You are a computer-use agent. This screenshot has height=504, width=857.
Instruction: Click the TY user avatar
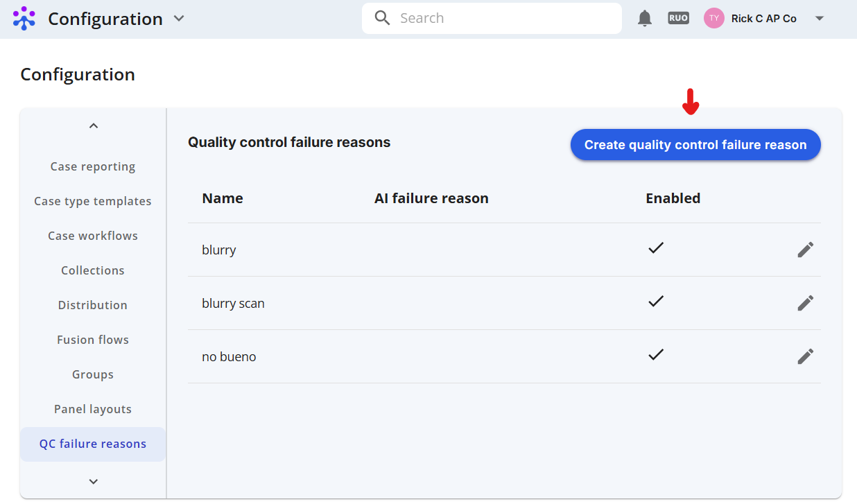(x=713, y=19)
